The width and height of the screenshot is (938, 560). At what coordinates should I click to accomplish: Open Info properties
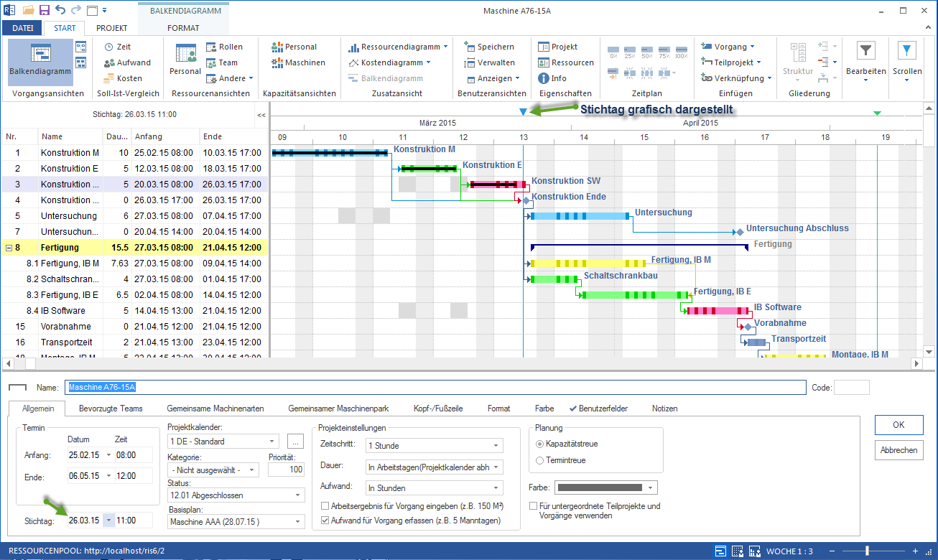[x=552, y=78]
